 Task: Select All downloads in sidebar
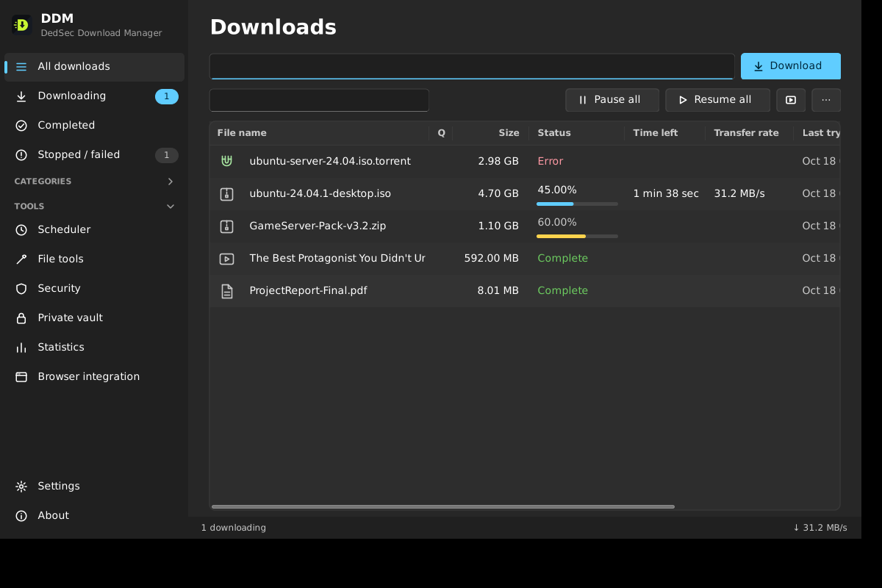(94, 67)
